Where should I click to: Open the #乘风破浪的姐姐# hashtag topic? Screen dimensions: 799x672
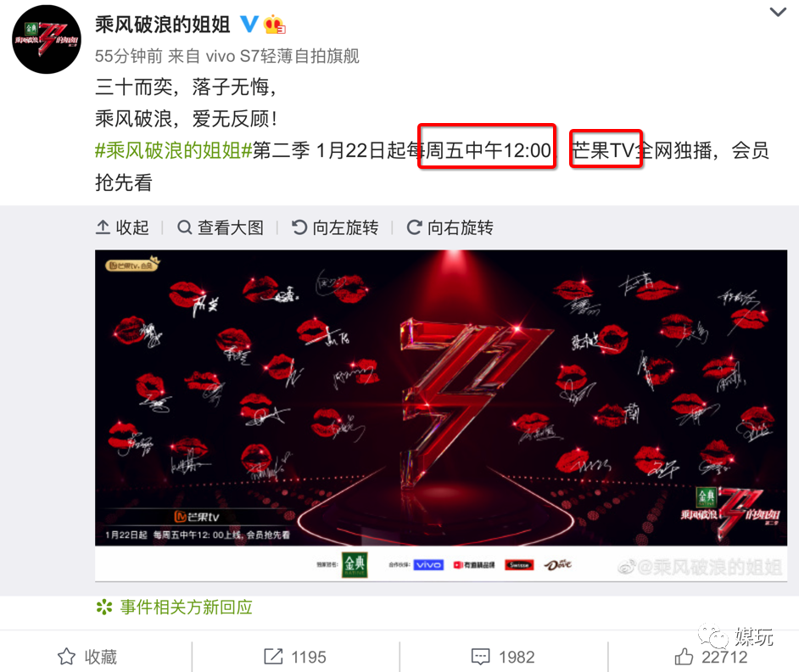tap(174, 150)
